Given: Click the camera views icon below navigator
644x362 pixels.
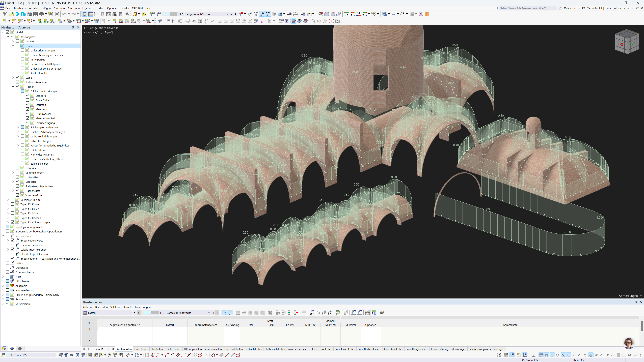Looking at the screenshot, I should (x=20, y=349).
